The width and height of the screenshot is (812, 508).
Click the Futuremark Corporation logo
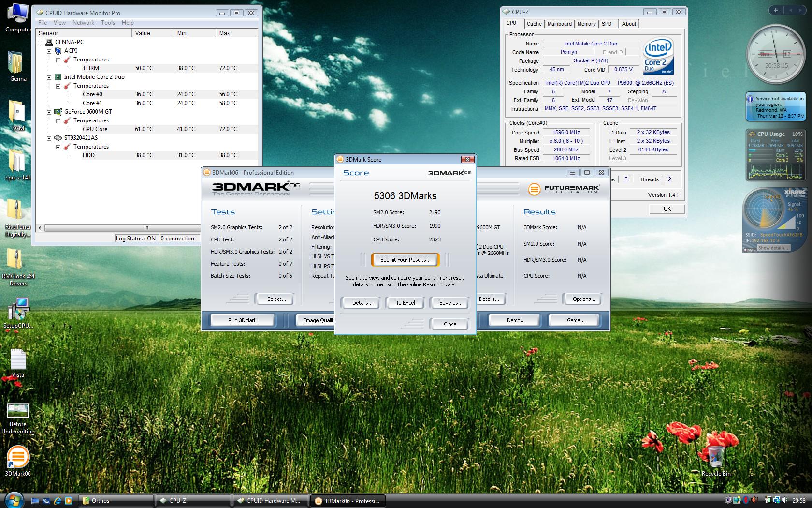pyautogui.click(x=563, y=189)
